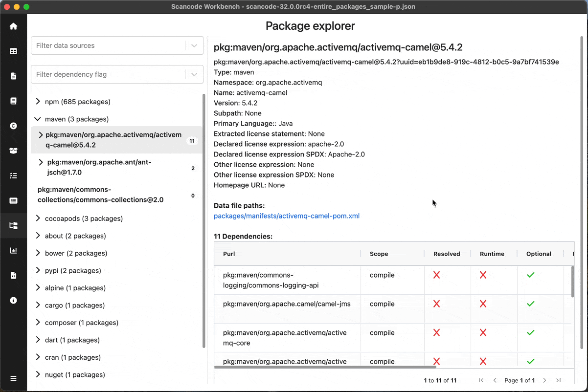Image resolution: width=588 pixels, height=392 pixels.
Task: Click the '2' badge on ant-jsch package
Action: [193, 168]
